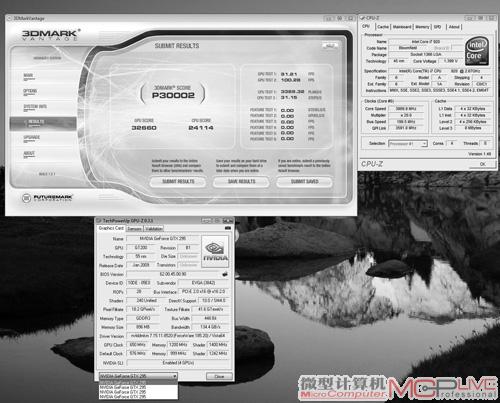Switch to Memory tab in CPU-Z

(x=422, y=27)
